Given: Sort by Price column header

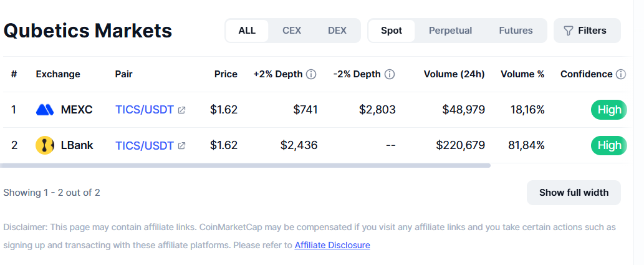Looking at the screenshot, I should click(226, 74).
